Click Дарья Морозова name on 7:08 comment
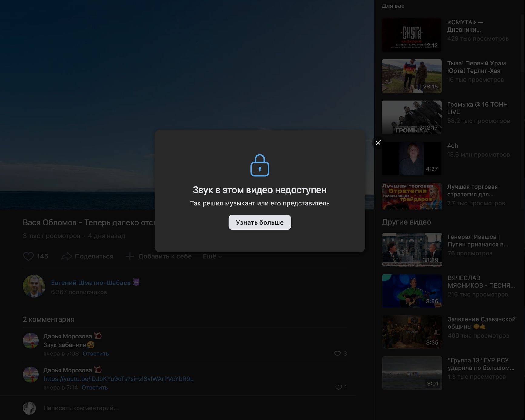525x420 pixels. (x=68, y=336)
